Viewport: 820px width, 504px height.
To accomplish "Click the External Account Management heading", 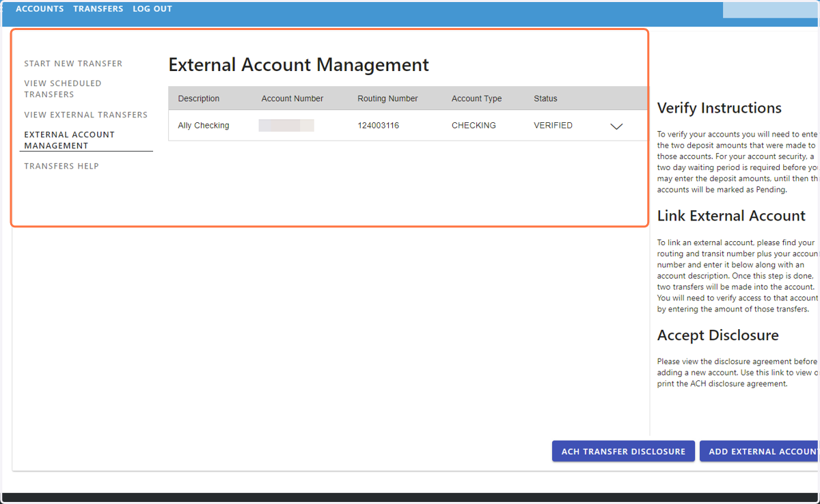I will [x=299, y=65].
